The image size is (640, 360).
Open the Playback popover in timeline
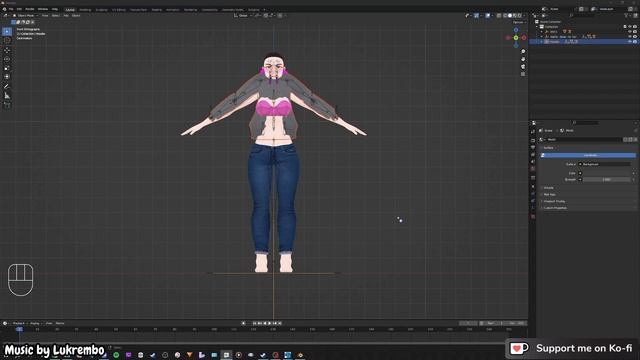pyautogui.click(x=19, y=323)
